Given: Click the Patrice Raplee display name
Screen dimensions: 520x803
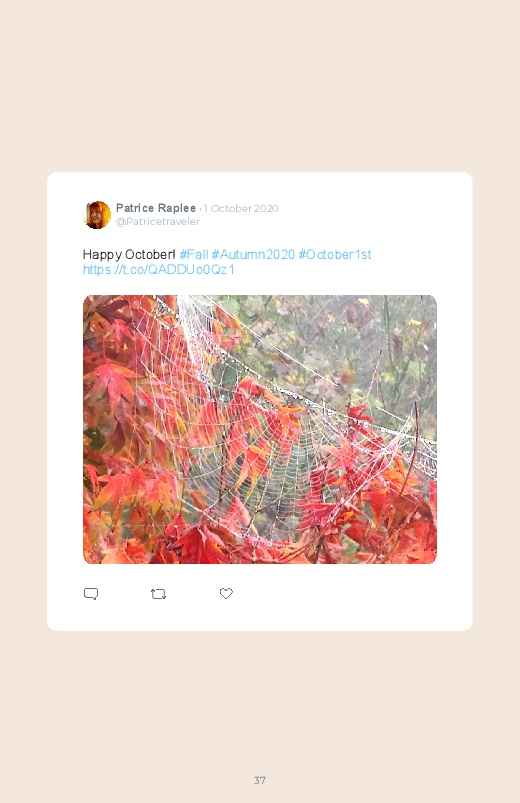Looking at the screenshot, I should coord(156,208).
